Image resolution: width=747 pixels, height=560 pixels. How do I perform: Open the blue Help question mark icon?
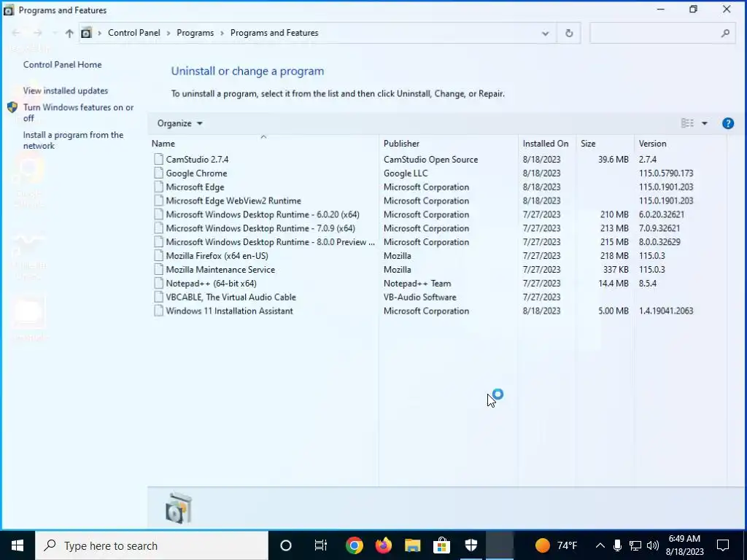click(727, 123)
